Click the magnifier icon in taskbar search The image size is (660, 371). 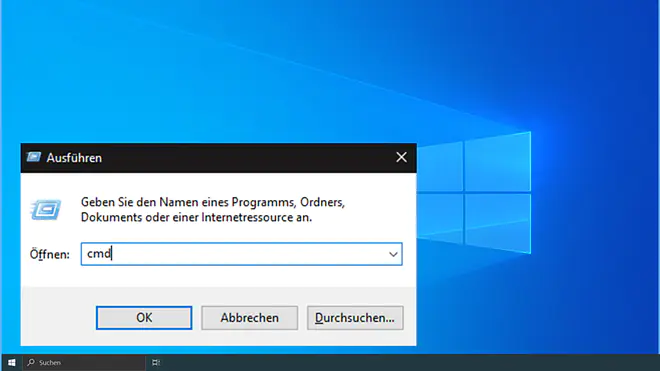click(x=31, y=362)
